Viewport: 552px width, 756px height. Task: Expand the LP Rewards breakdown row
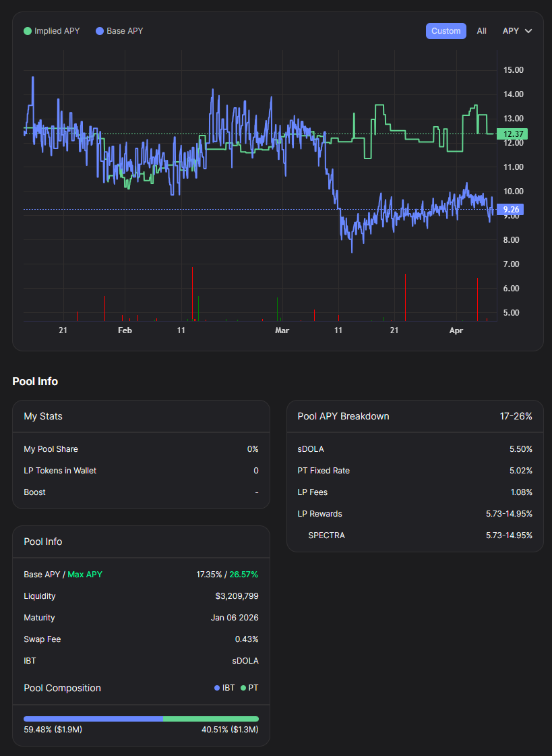[x=319, y=514]
